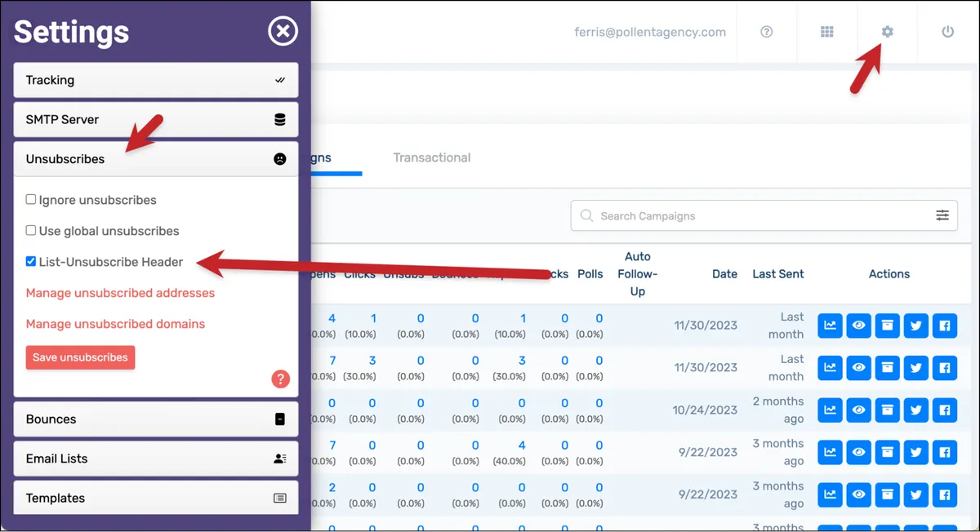
Task: Archive the 9/22/2023 campaign with 2 opens
Action: (x=888, y=494)
